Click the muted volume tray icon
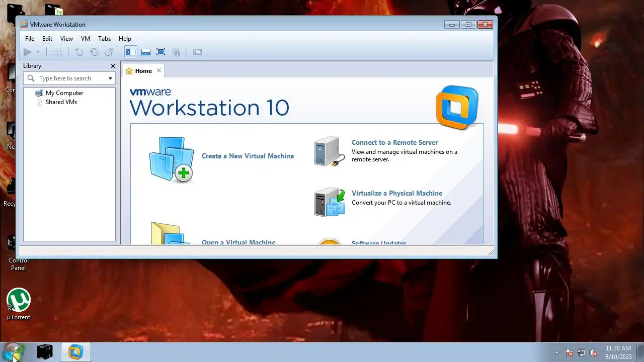Image resolution: width=644 pixels, height=362 pixels. tap(593, 352)
